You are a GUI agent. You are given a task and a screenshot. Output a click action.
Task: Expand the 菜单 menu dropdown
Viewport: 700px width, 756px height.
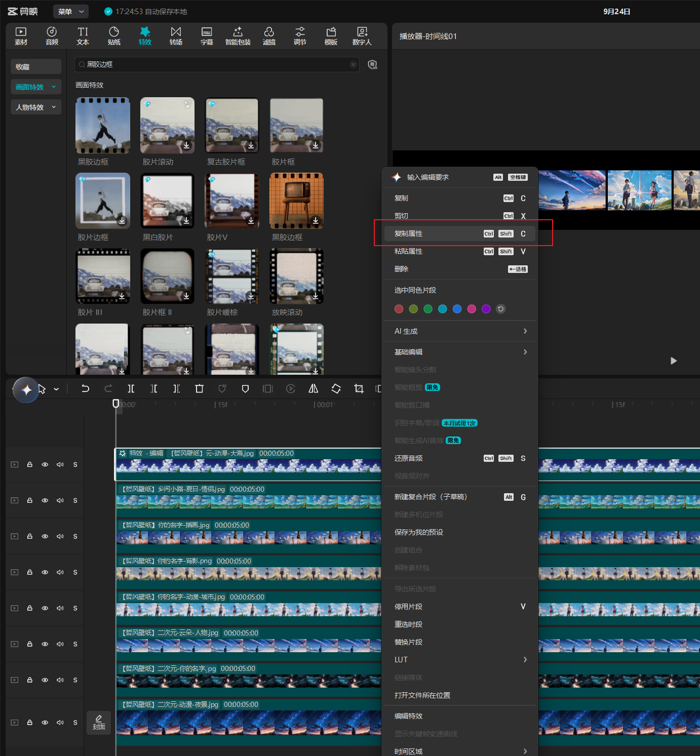tap(71, 11)
